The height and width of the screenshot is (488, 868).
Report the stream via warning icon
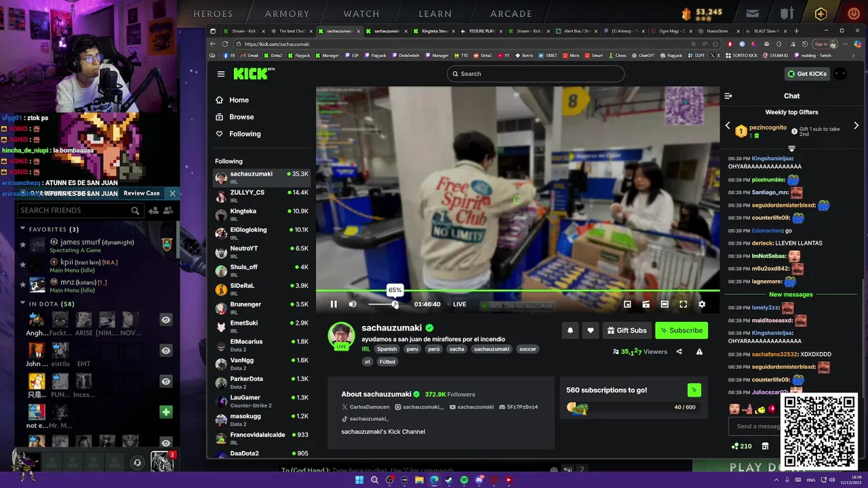[699, 352]
